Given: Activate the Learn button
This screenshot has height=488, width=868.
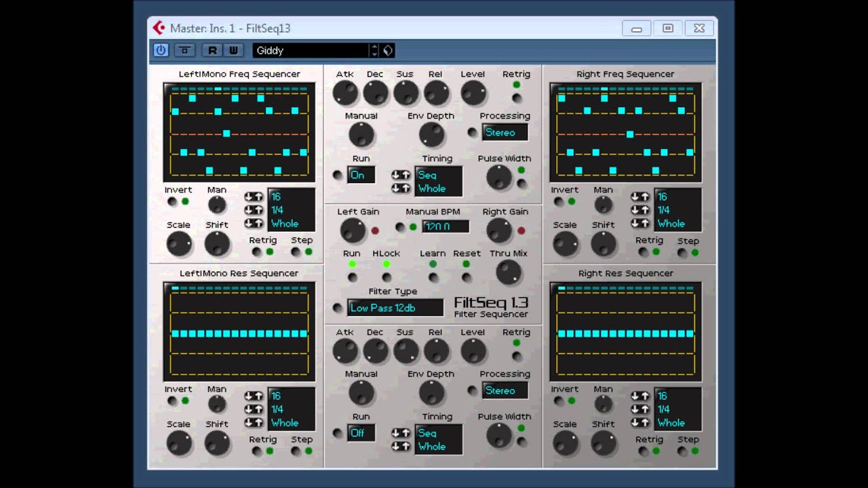Looking at the screenshot, I should [433, 277].
